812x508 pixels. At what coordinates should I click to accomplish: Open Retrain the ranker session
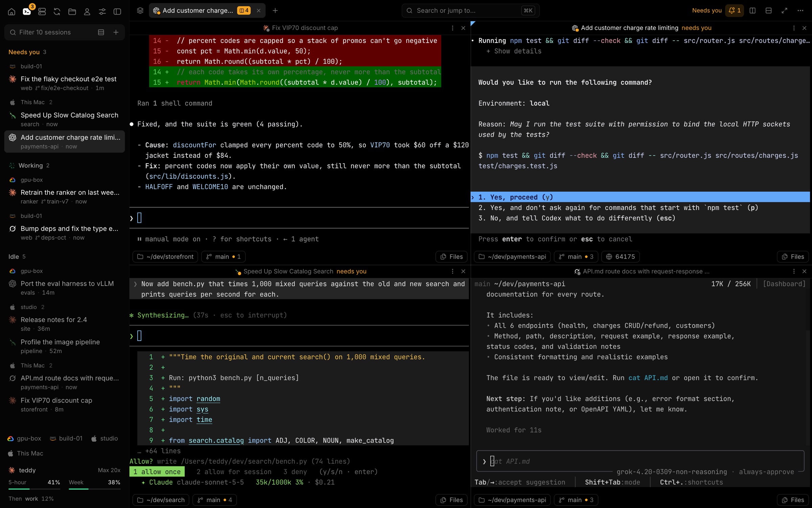click(64, 197)
